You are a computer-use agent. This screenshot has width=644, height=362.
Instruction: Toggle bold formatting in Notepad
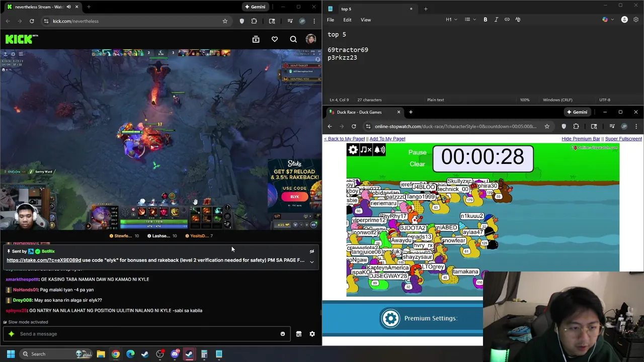click(x=486, y=20)
